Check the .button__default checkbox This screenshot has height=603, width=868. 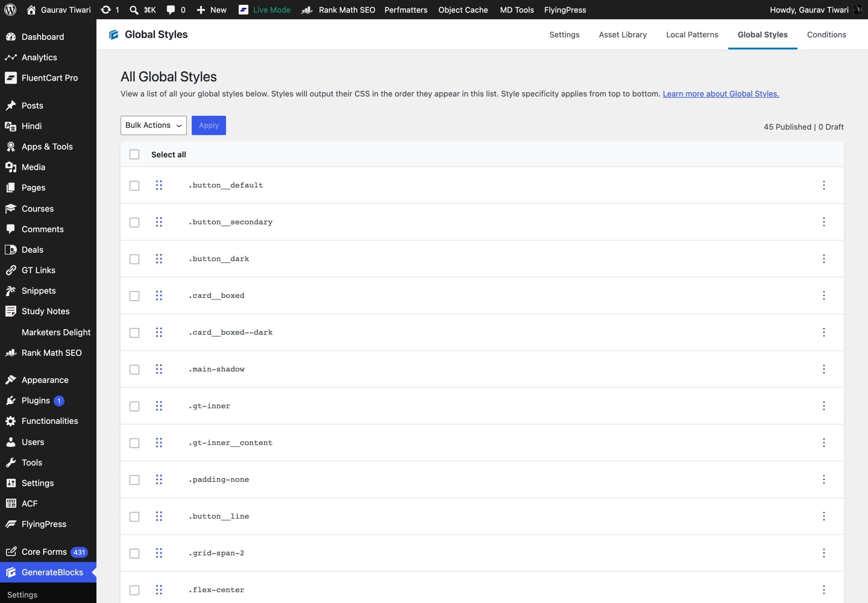pos(135,186)
